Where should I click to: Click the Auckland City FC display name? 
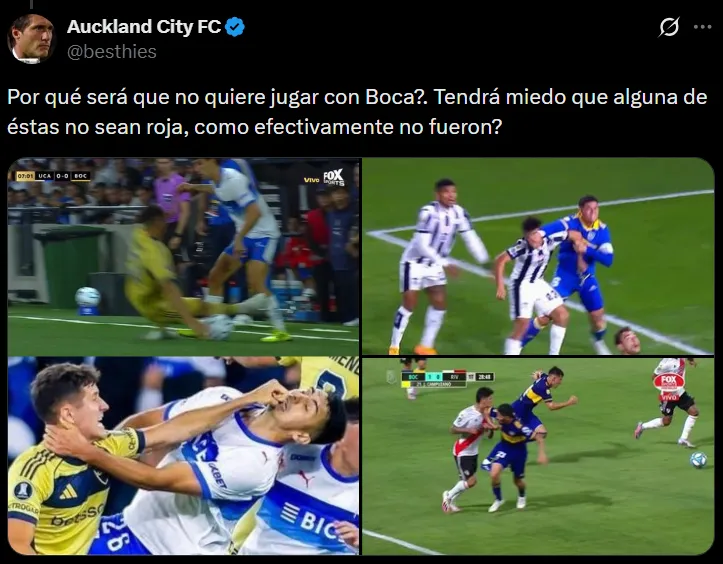[x=144, y=27]
